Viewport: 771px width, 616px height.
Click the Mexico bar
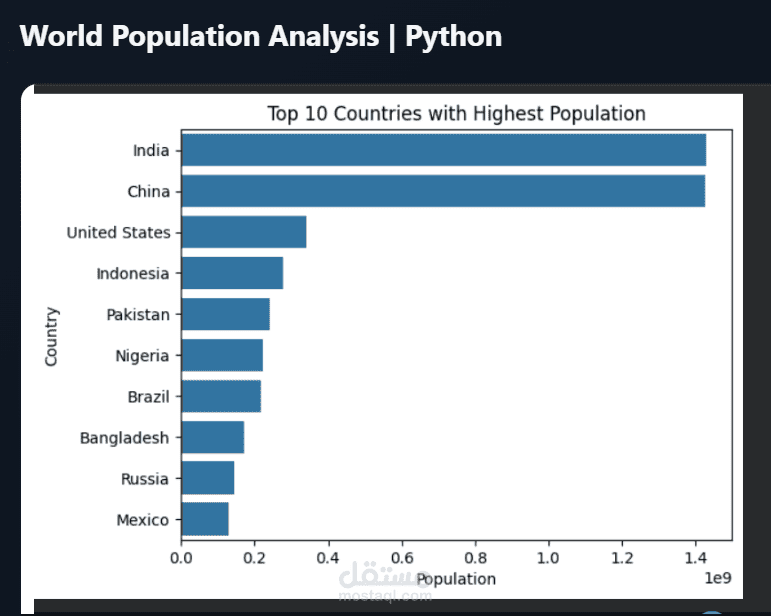click(205, 519)
